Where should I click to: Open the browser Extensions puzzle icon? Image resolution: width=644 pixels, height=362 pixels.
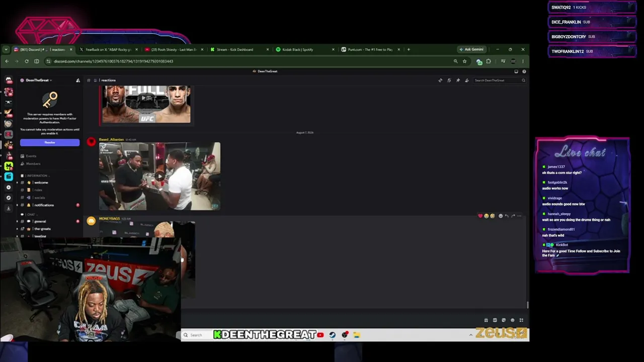pyautogui.click(x=488, y=61)
